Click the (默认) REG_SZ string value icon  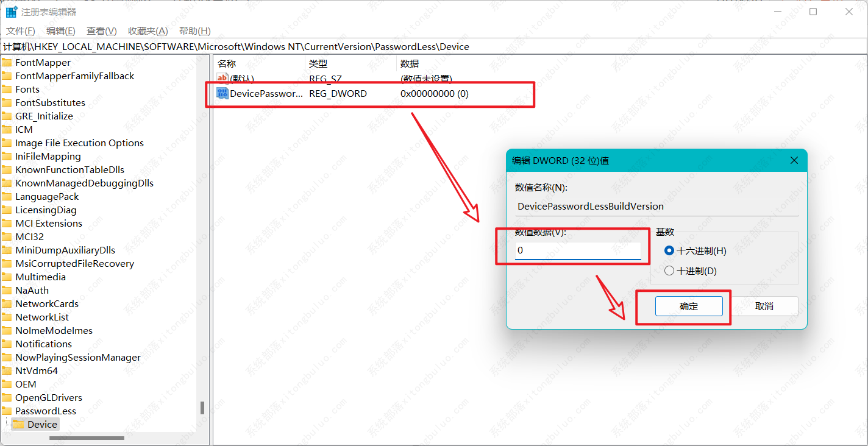pos(221,78)
